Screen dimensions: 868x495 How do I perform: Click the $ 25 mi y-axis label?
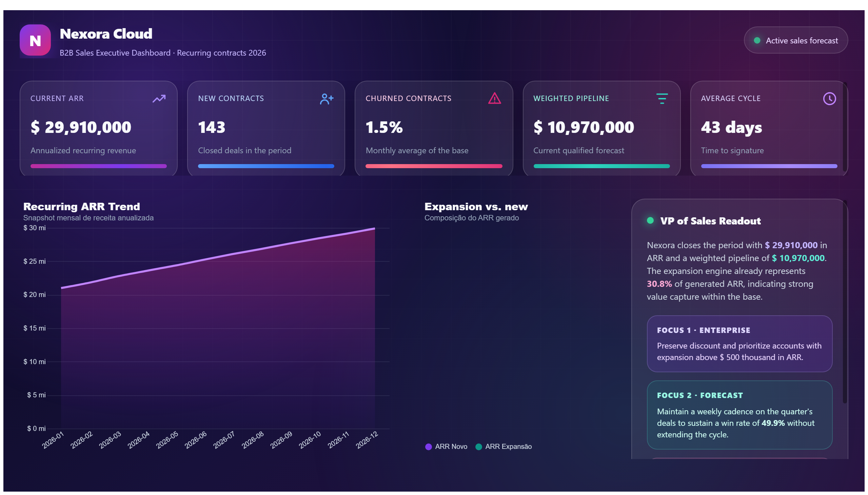coord(34,261)
